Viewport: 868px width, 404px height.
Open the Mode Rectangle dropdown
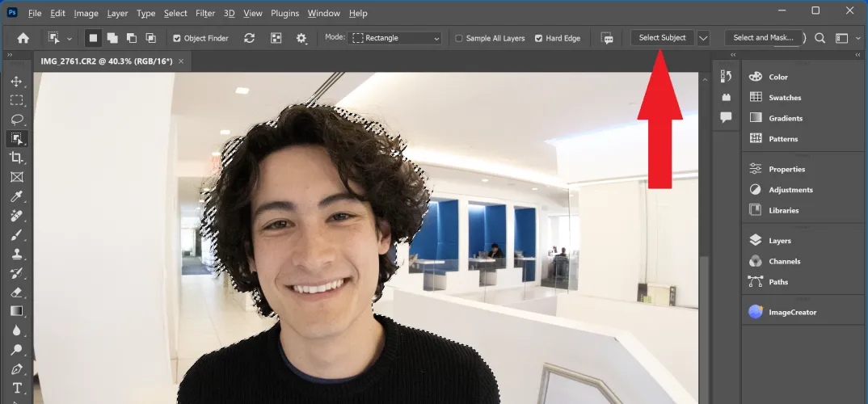(x=395, y=38)
